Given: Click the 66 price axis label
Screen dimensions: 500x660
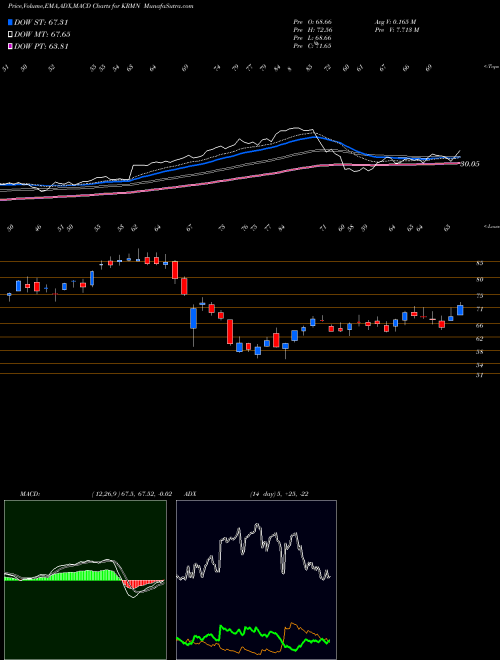Looking at the screenshot, I should pyautogui.click(x=480, y=325).
